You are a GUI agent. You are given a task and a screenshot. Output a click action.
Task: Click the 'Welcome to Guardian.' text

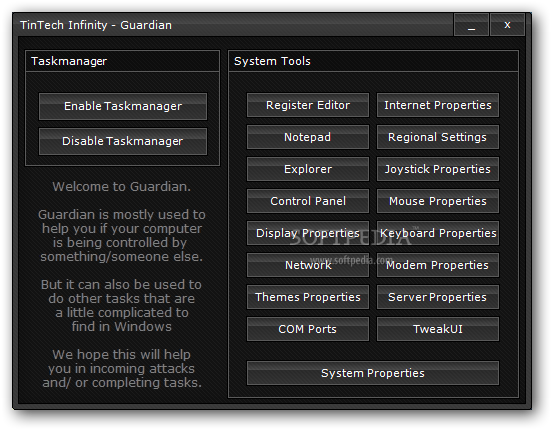(x=122, y=187)
